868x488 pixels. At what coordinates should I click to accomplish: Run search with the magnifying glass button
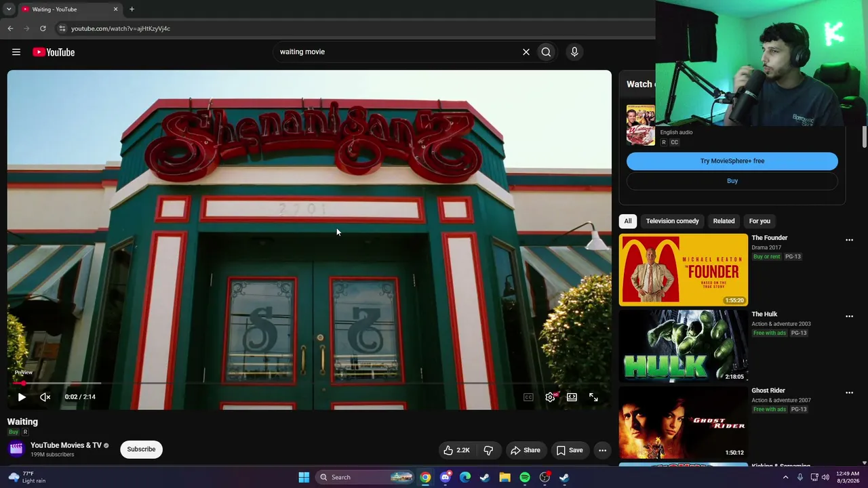tap(546, 52)
